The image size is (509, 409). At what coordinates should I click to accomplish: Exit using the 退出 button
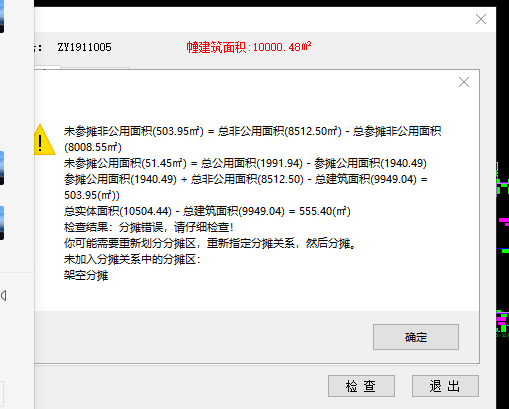pos(445,386)
